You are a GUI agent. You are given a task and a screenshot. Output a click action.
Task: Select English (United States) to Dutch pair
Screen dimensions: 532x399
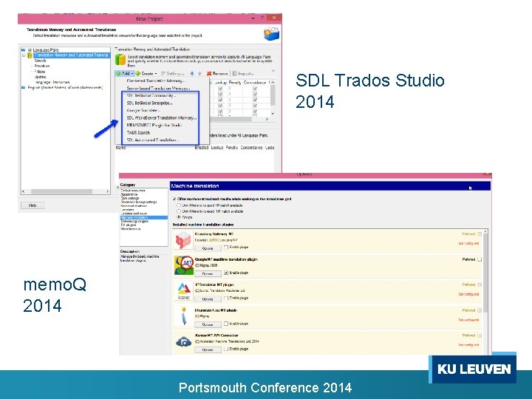pyautogui.click(x=65, y=87)
